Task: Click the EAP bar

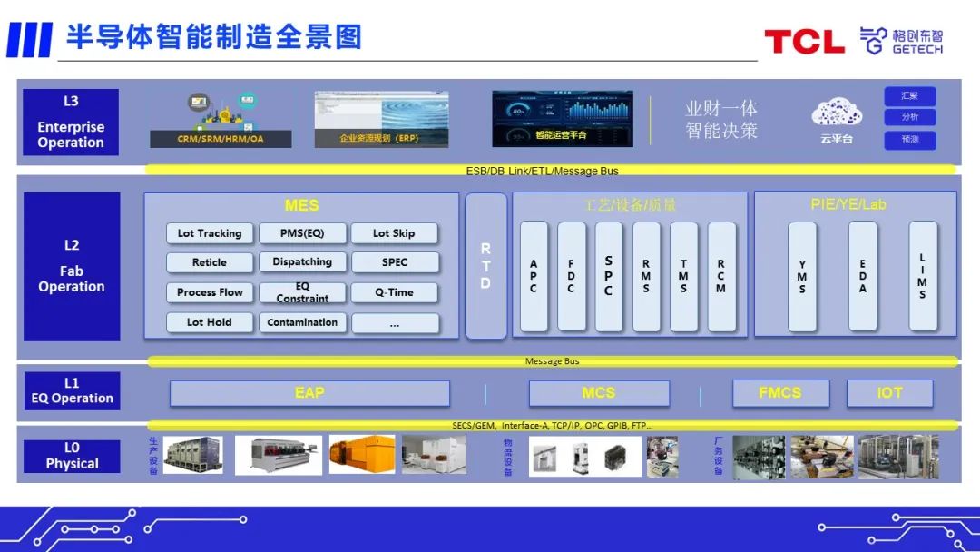Action: click(309, 393)
